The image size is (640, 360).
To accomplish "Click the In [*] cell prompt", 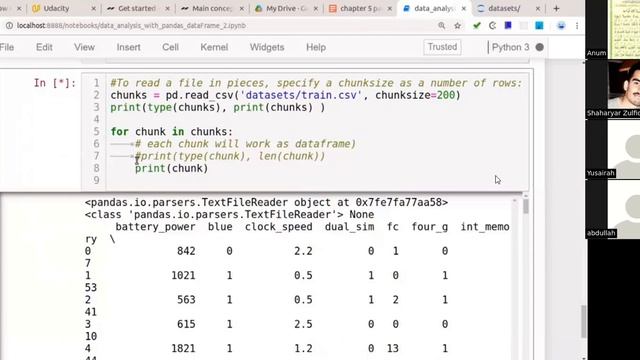I will (x=55, y=83).
